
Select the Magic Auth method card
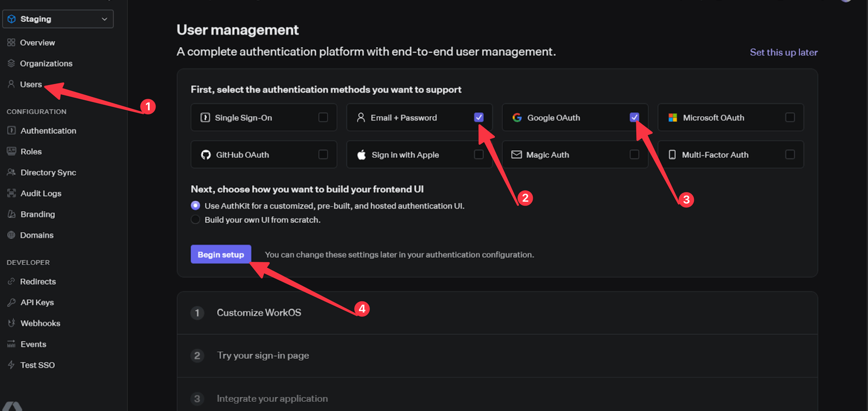(575, 155)
